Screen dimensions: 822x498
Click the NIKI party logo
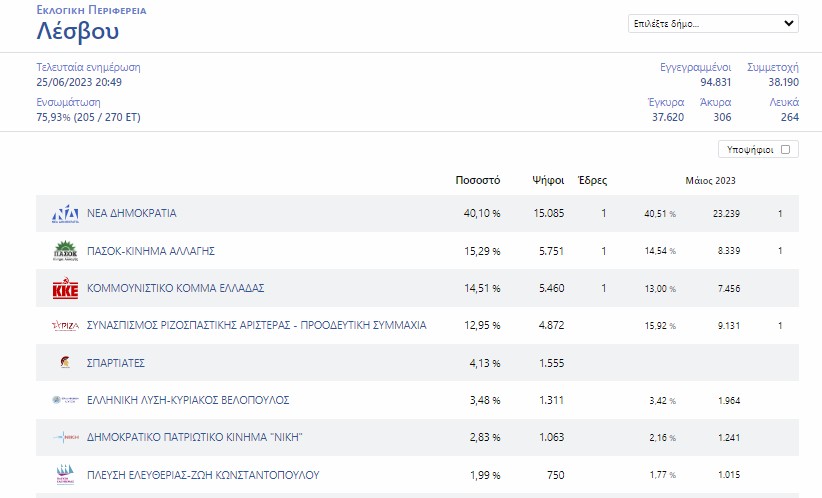coord(64,437)
